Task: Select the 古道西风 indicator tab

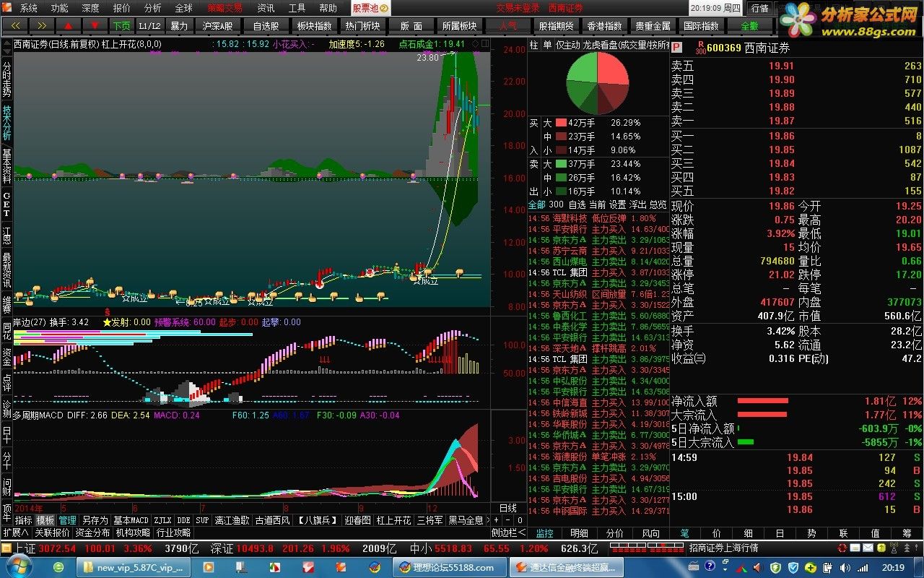Action: coord(273,520)
